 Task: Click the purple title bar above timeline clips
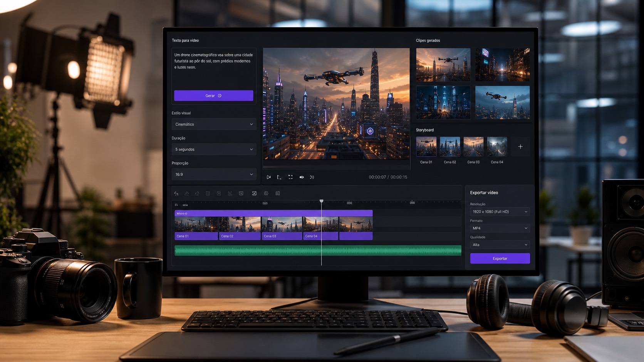273,213
